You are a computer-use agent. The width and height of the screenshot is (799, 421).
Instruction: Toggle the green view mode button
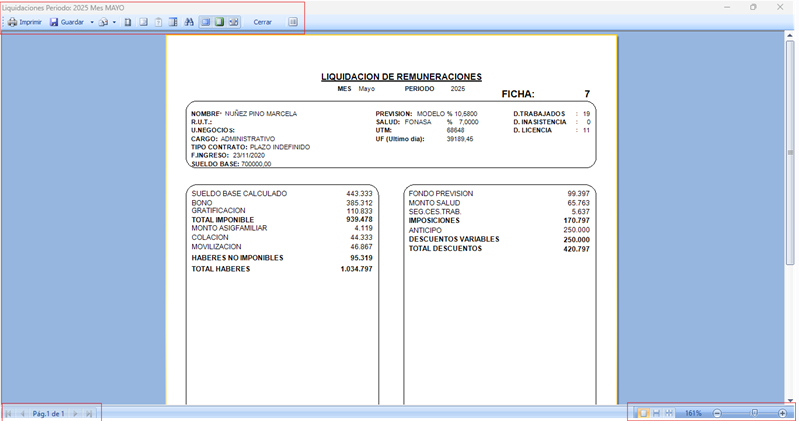[219, 22]
